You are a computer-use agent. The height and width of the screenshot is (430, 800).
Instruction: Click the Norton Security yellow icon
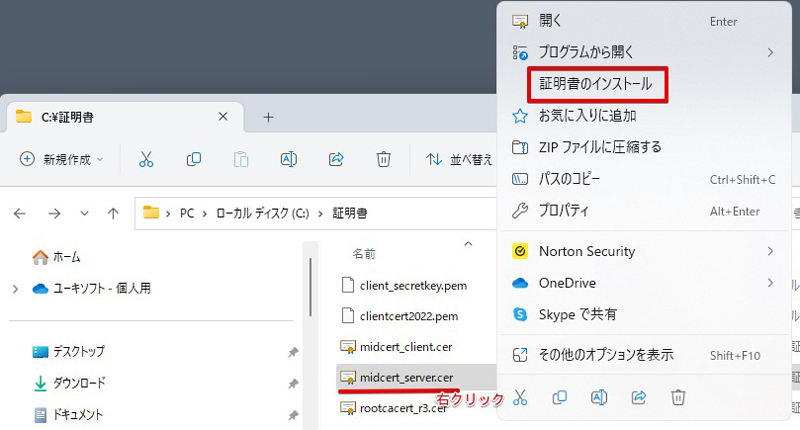pyautogui.click(x=520, y=251)
